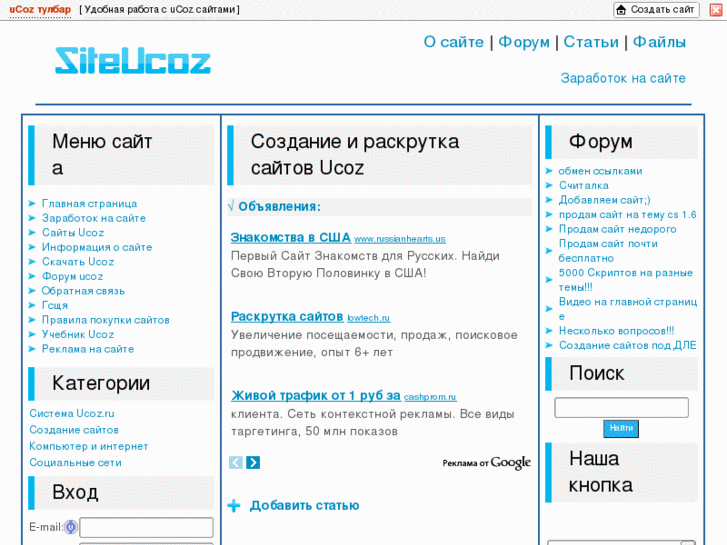Select the Компьютер и интернет category
Viewport: 727px width, 545px height.
tap(89, 446)
